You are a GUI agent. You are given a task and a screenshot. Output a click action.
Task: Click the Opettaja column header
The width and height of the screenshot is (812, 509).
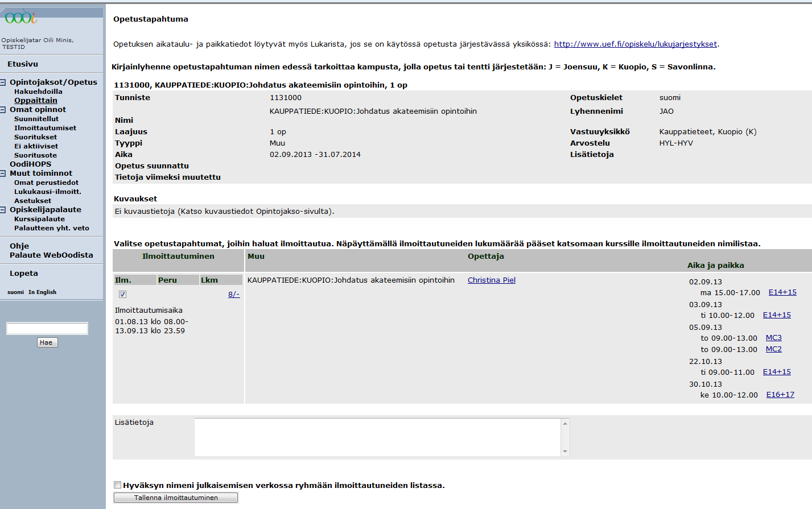486,256
